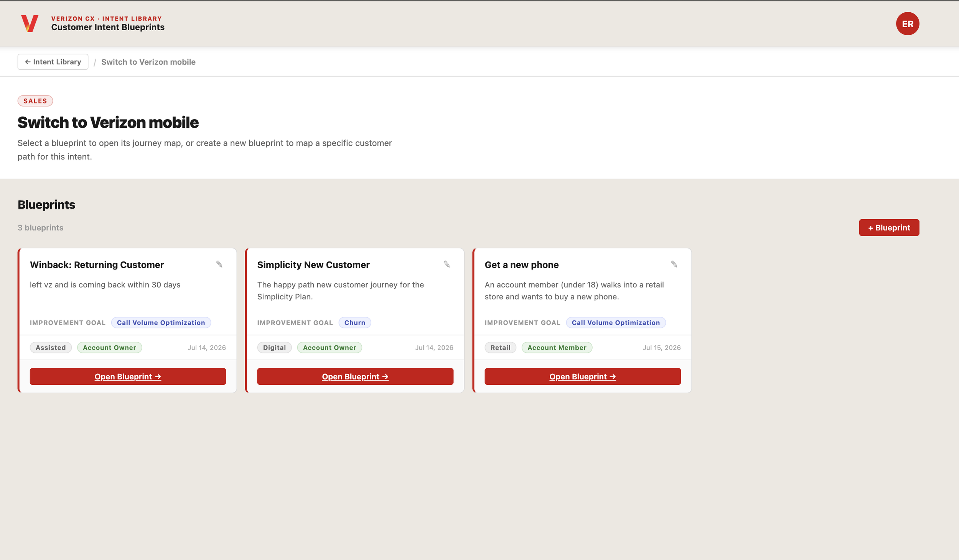Viewport: 959px width, 560px height.
Task: Open Blueprint for Winback: Returning Customer
Action: point(128,376)
